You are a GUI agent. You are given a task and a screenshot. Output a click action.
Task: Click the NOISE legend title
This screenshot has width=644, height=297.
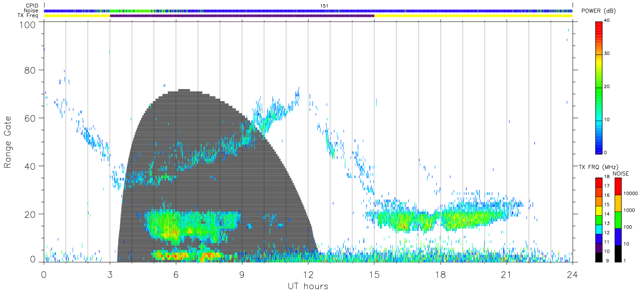(620, 173)
